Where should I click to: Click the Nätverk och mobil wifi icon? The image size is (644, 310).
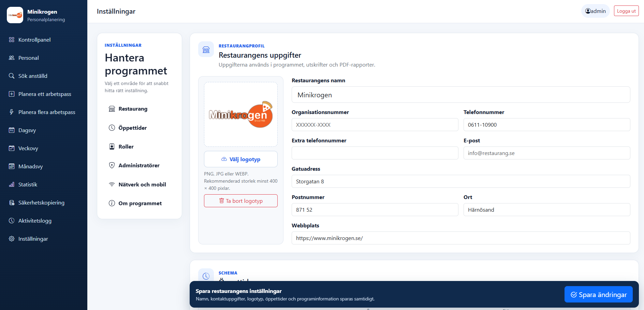point(112,184)
